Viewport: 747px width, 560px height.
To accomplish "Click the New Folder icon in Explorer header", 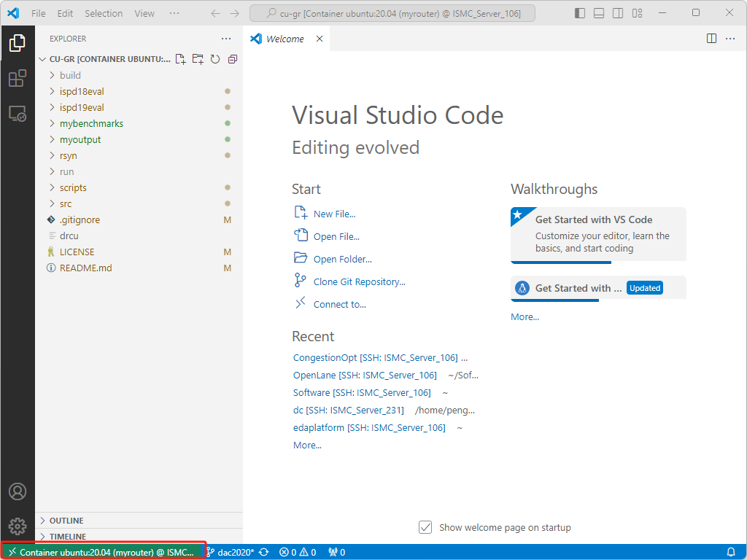I will [198, 59].
